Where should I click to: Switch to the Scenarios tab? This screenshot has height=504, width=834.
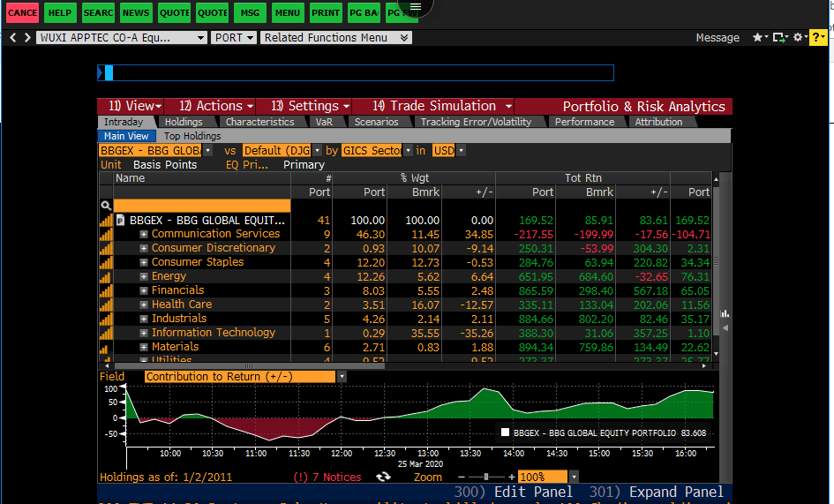pyautogui.click(x=376, y=122)
